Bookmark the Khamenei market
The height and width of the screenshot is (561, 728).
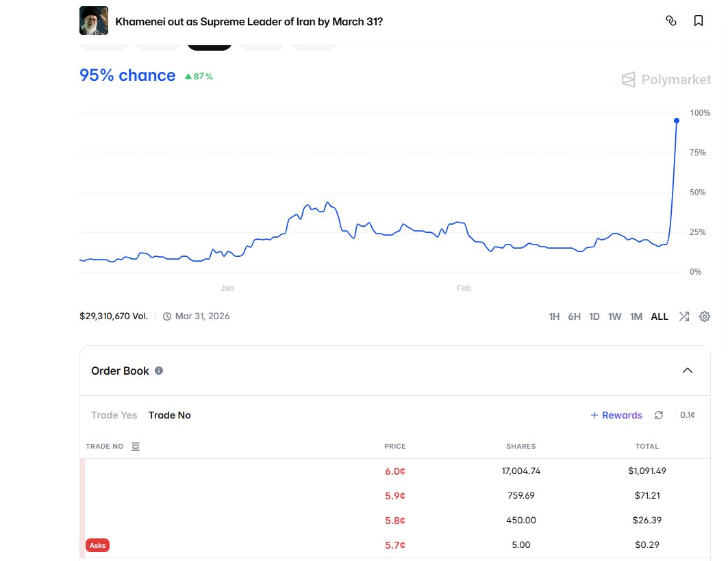pyautogui.click(x=699, y=21)
